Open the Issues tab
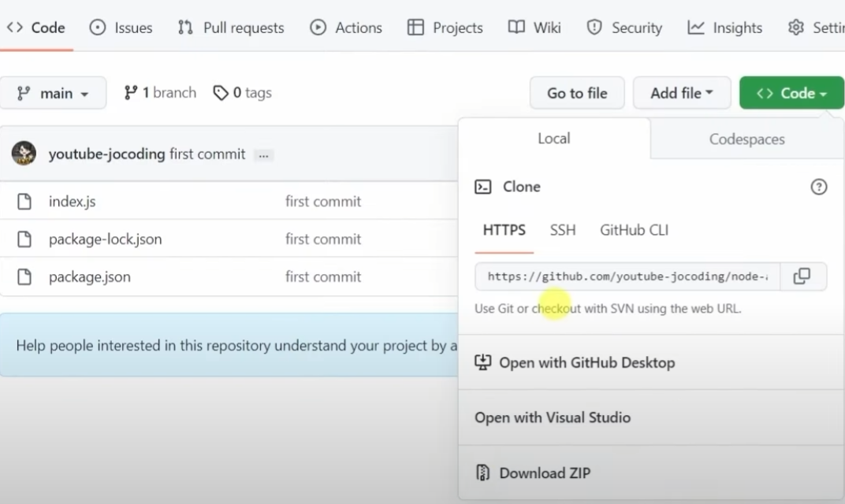 pyautogui.click(x=121, y=28)
